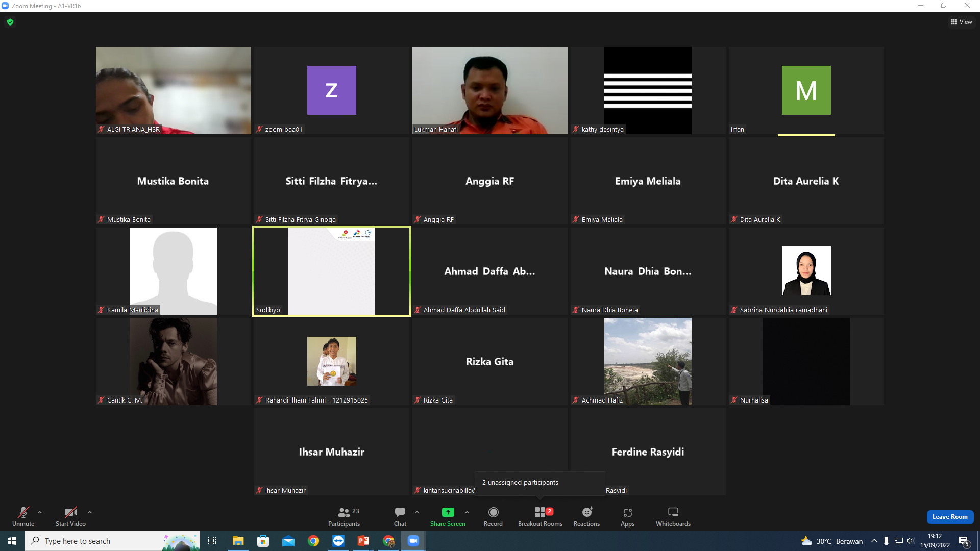980x551 pixels.
Task: Open Task View on the taskbar
Action: 212,541
